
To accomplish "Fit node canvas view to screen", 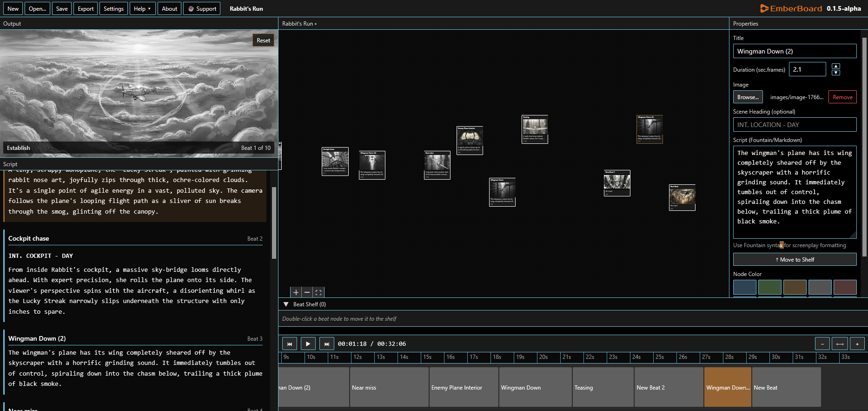I will [x=318, y=292].
